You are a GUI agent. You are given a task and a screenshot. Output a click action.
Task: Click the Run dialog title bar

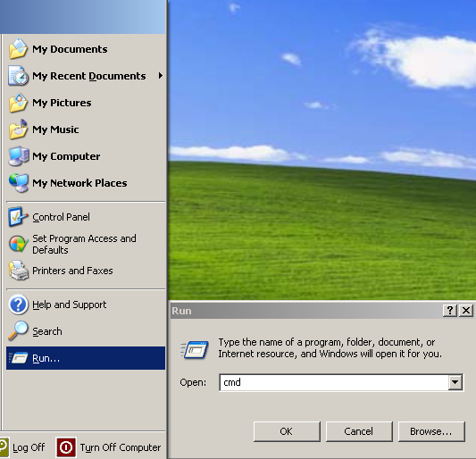pyautogui.click(x=306, y=311)
